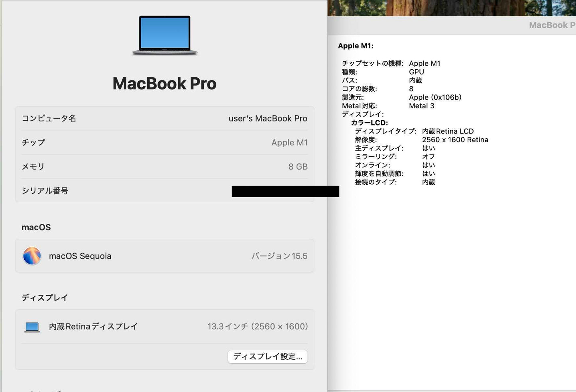Click the MacBook Pro laptop image

[x=165, y=35]
